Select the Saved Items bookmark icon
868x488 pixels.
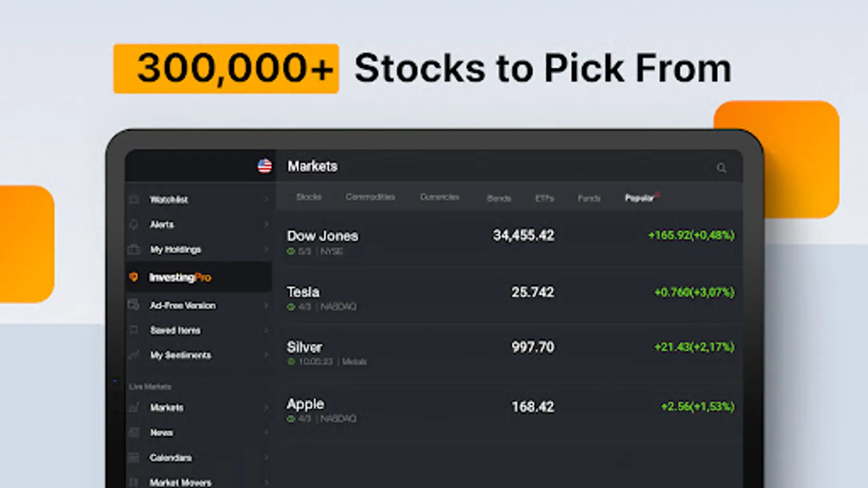134,330
